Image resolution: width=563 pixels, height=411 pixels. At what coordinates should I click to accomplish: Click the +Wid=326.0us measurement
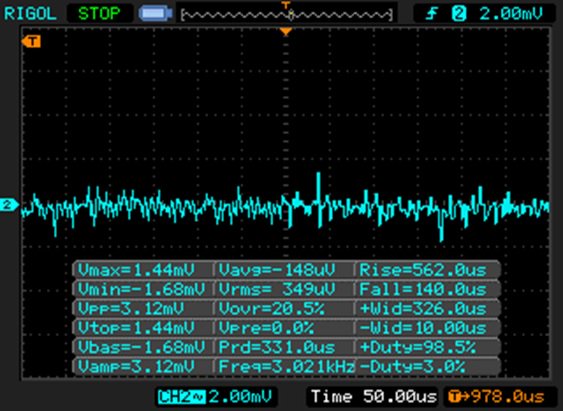(423, 309)
